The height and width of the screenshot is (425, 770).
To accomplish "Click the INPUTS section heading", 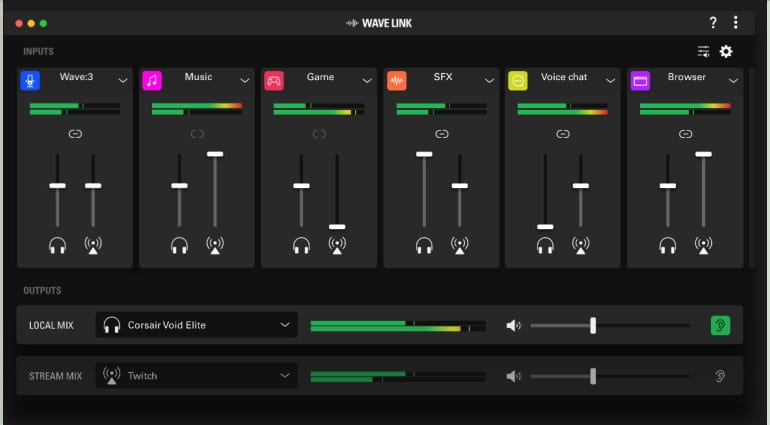I will tap(38, 52).
